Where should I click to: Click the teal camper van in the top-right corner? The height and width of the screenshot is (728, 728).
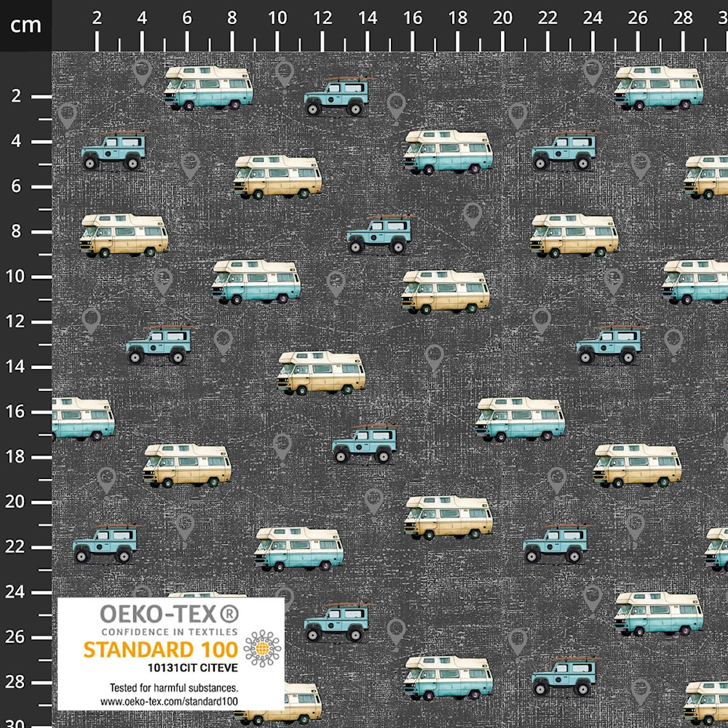point(658,87)
